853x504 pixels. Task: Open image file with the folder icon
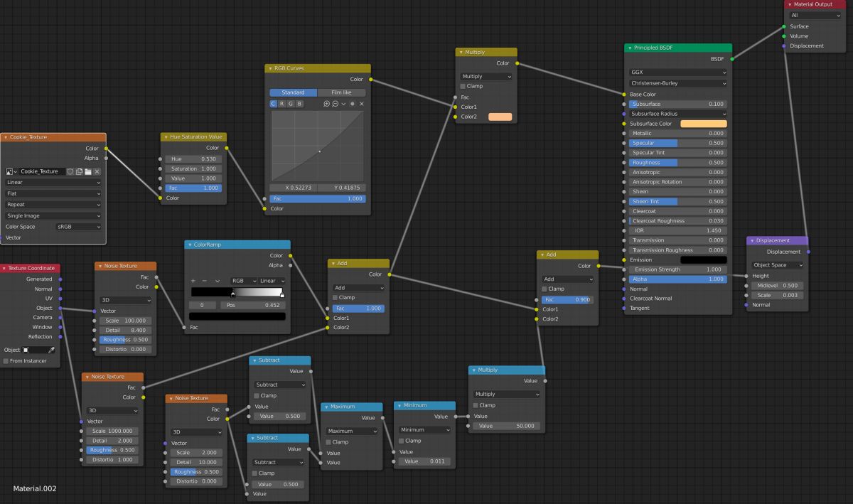[88, 171]
